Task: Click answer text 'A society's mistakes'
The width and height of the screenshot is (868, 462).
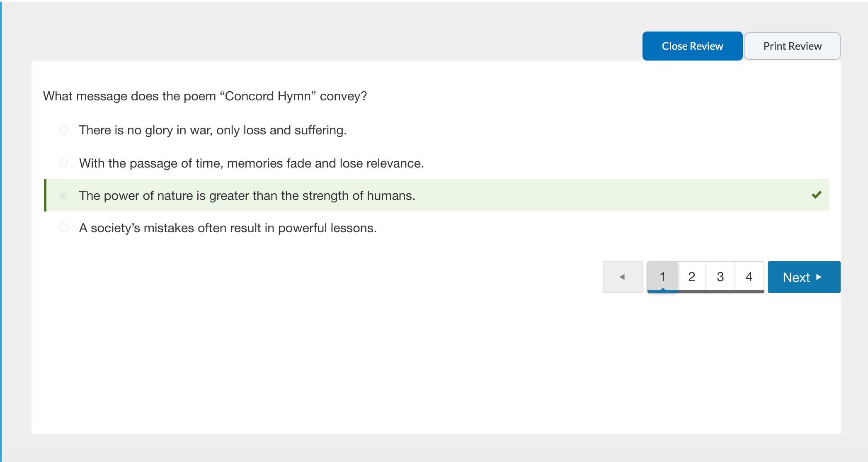Action: pos(228,228)
